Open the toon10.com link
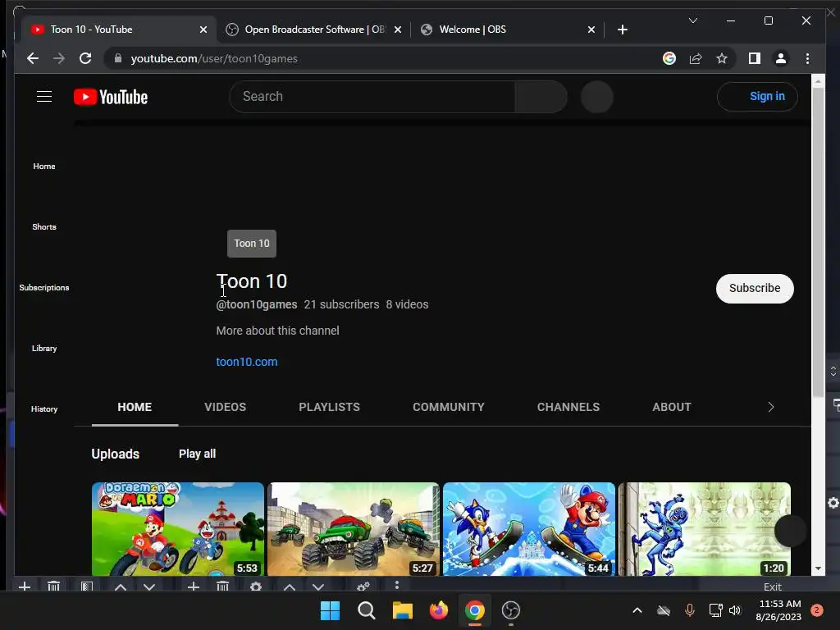 (x=247, y=362)
